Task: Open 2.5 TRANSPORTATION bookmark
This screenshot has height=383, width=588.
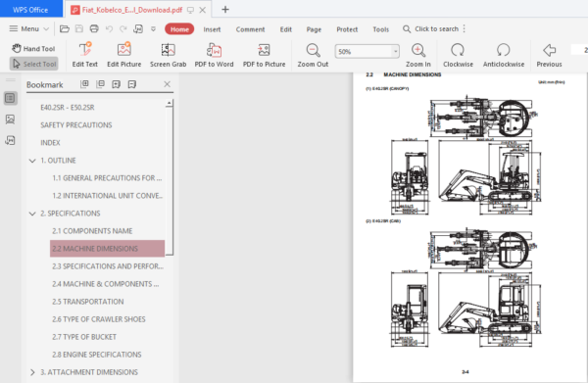Action: 88,302
